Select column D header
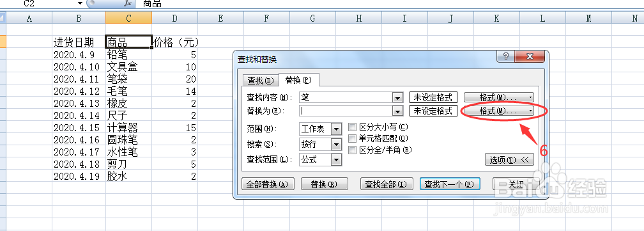This screenshot has width=644, height=231. (174, 18)
